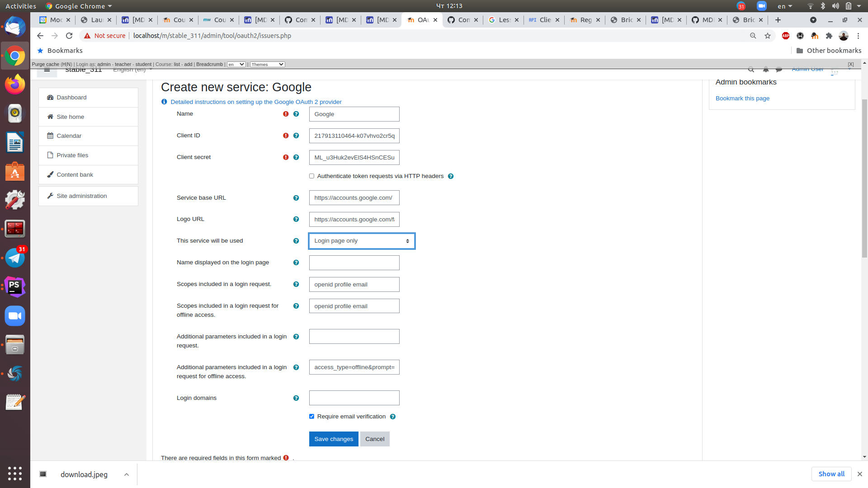Uncheck Require email verification

pos(311,417)
